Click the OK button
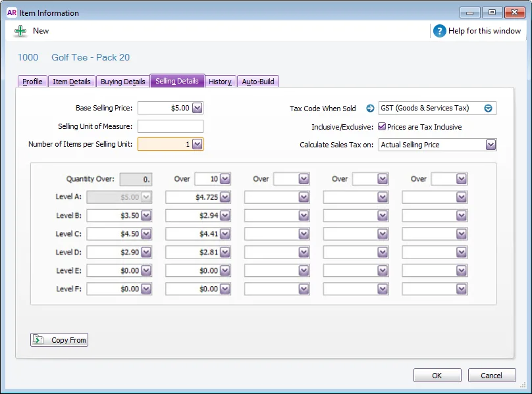The image size is (532, 394). coord(437,376)
